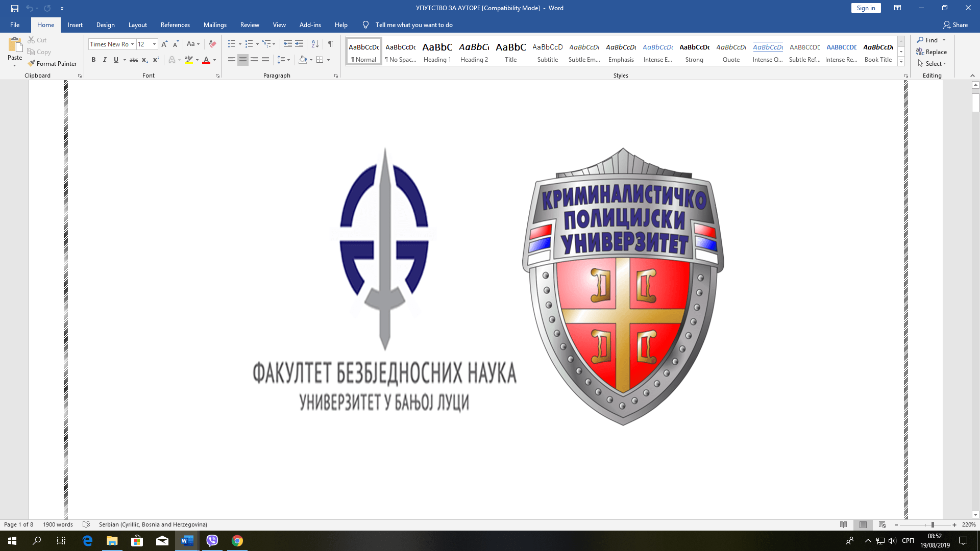The height and width of the screenshot is (551, 980).
Task: Click the Sign in button
Action: click(866, 8)
